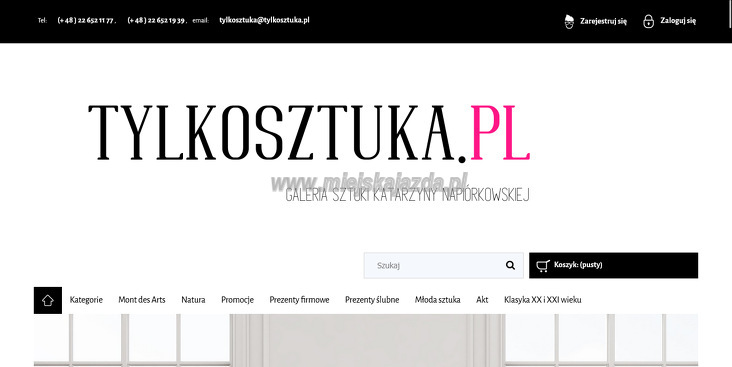Open the Koszyk (pusty) cart button
Viewport: 732px width, 367px height.
click(x=613, y=265)
